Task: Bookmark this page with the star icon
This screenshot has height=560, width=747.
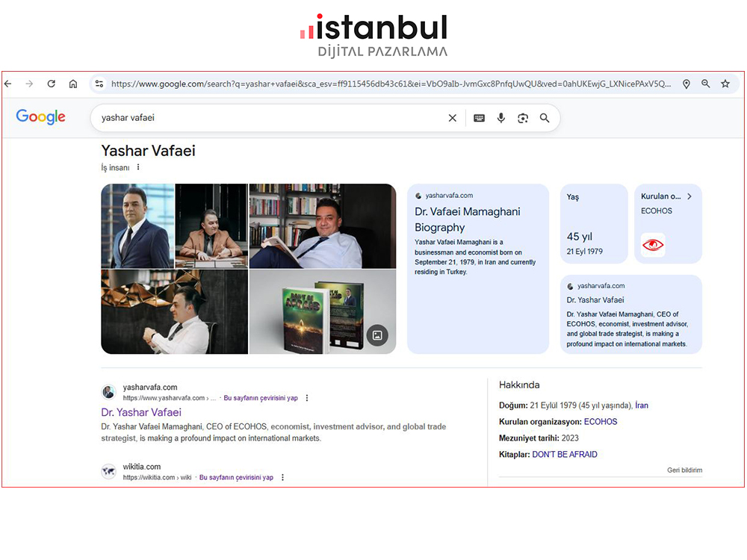Action: [x=725, y=84]
